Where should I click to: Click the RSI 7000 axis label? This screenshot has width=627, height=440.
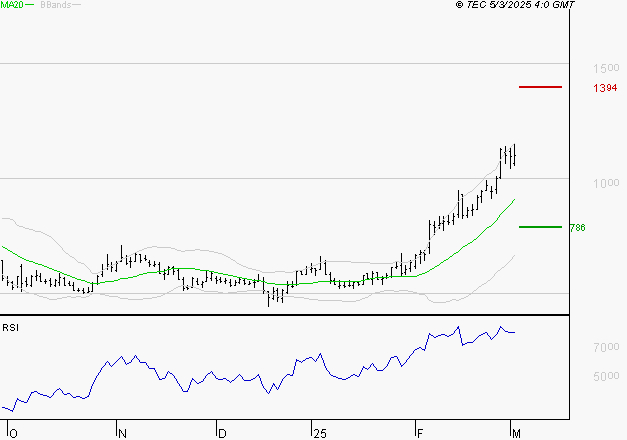point(606,347)
